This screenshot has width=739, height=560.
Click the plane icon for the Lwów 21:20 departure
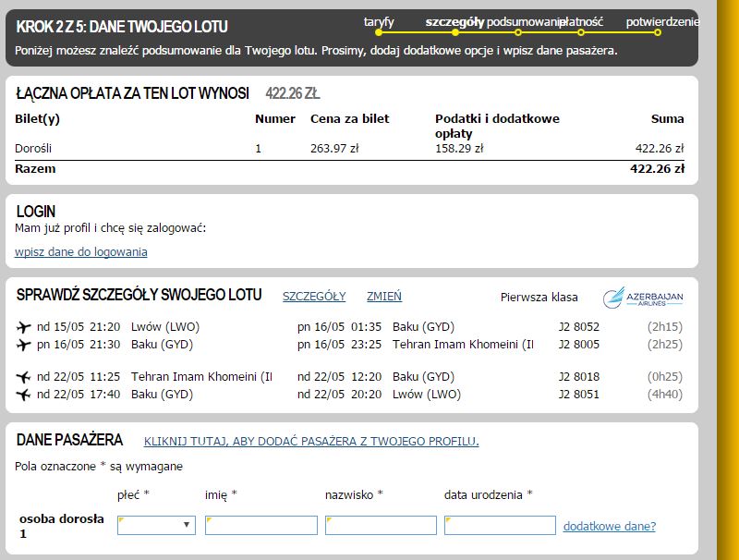[x=24, y=327]
